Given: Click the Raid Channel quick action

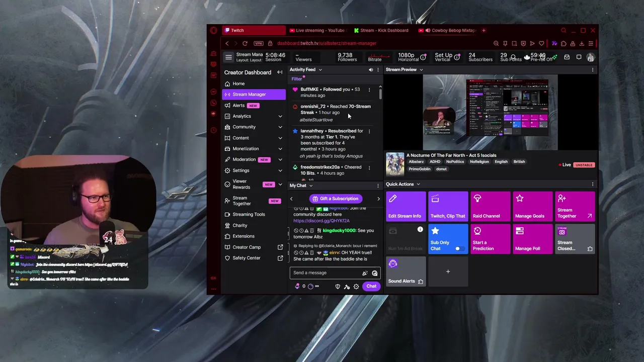Looking at the screenshot, I should [490, 207].
